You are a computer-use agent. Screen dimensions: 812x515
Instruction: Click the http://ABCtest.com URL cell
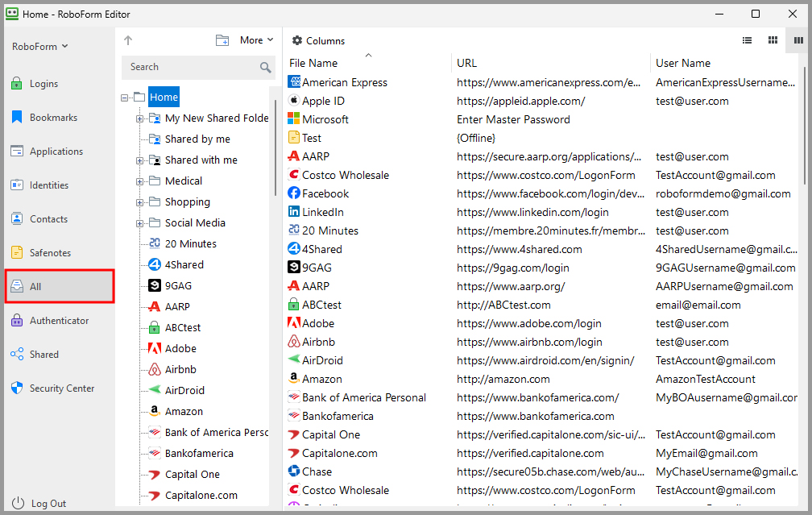tap(503, 305)
